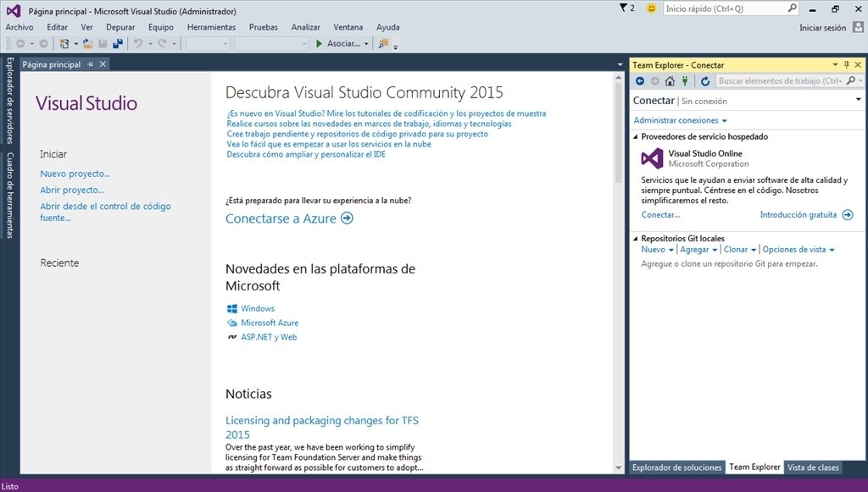Click the account avatar icon beside Iniciar sesión
The image size is (868, 492).
[858, 27]
